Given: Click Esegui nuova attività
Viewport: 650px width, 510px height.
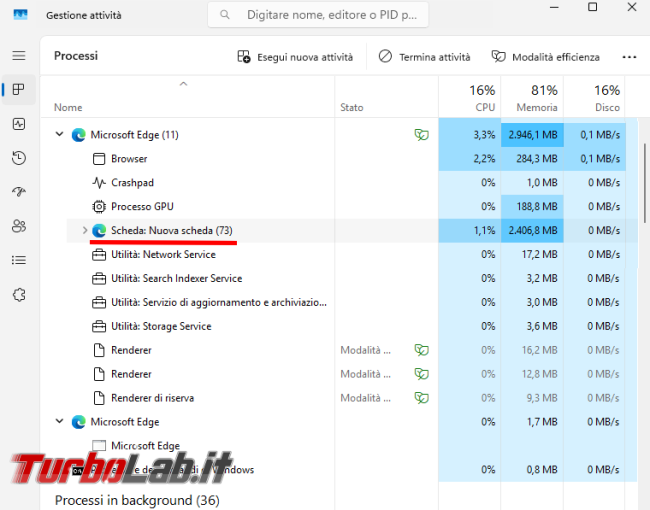Looking at the screenshot, I should click(295, 57).
